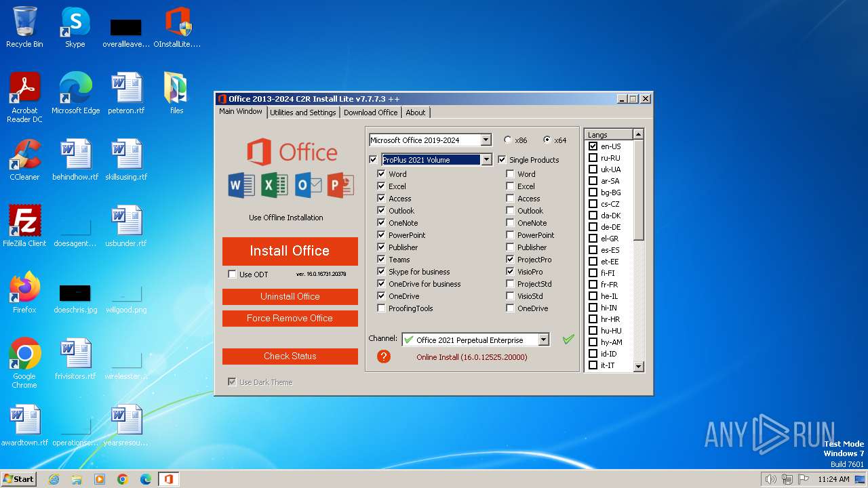Image resolution: width=868 pixels, height=488 pixels.
Task: Click the Install Office button
Action: 290,251
